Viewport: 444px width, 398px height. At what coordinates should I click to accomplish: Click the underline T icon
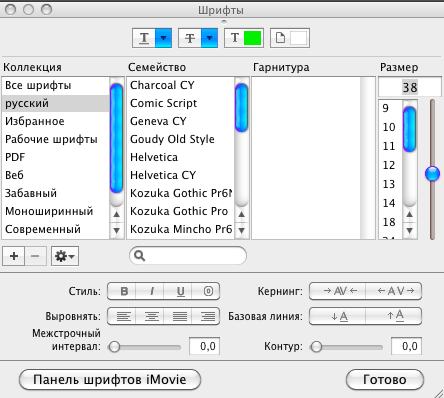point(144,38)
